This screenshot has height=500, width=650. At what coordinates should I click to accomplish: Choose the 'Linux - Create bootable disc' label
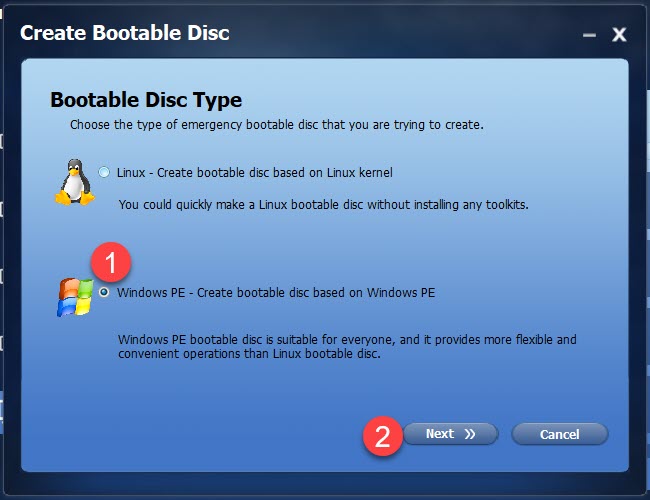(x=255, y=172)
